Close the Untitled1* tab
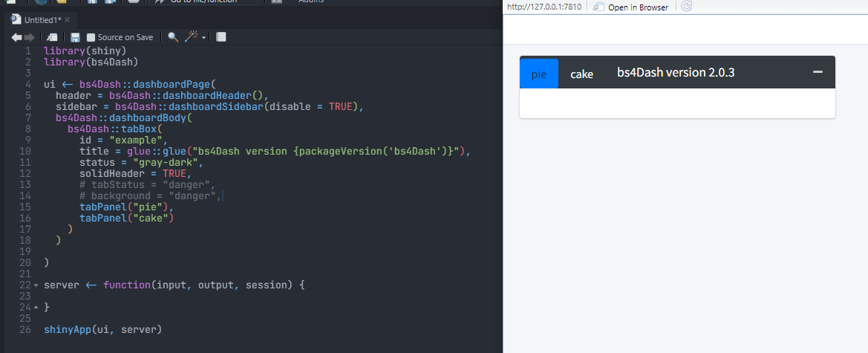The width and height of the screenshot is (868, 353). (x=68, y=20)
